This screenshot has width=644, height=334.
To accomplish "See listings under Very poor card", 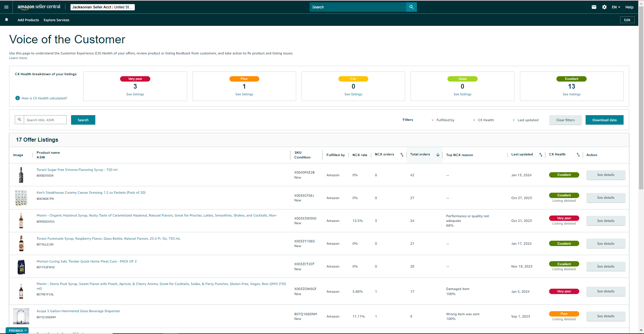I will (x=135, y=94).
